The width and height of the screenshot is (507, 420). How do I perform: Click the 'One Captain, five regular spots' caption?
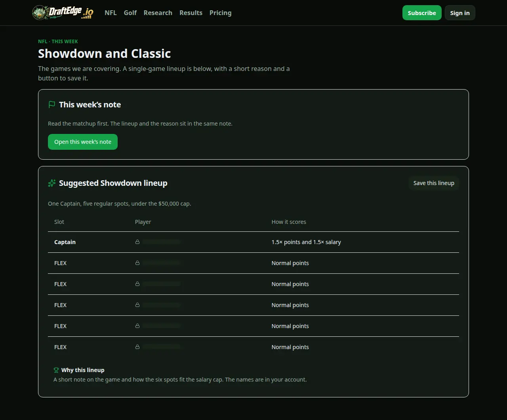point(120,204)
